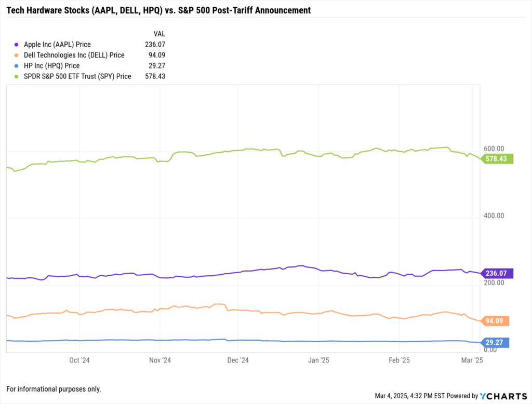Click the blue 29.27 end-value tag
Viewport: 532px width, 404px height.
pos(496,342)
